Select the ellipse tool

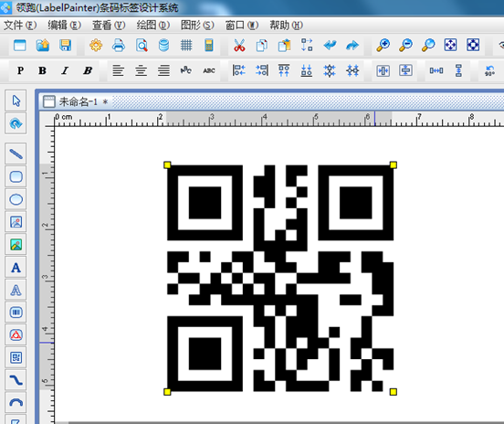pyautogui.click(x=16, y=199)
